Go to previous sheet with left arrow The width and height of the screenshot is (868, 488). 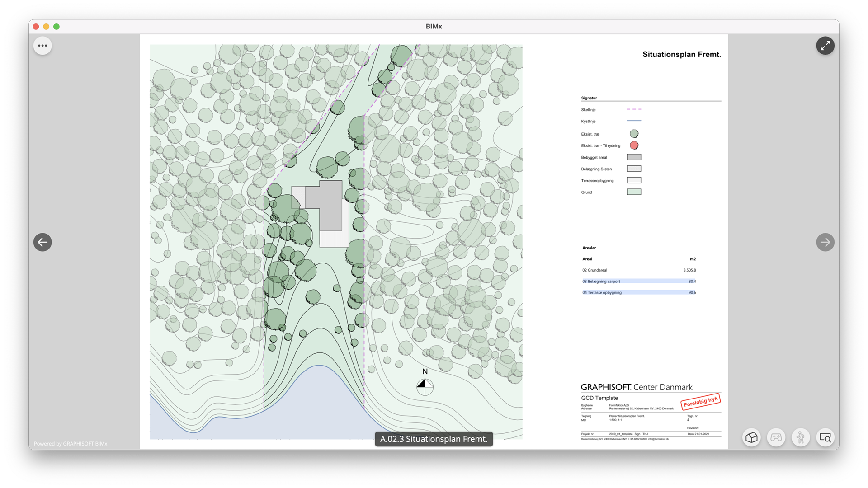42,242
